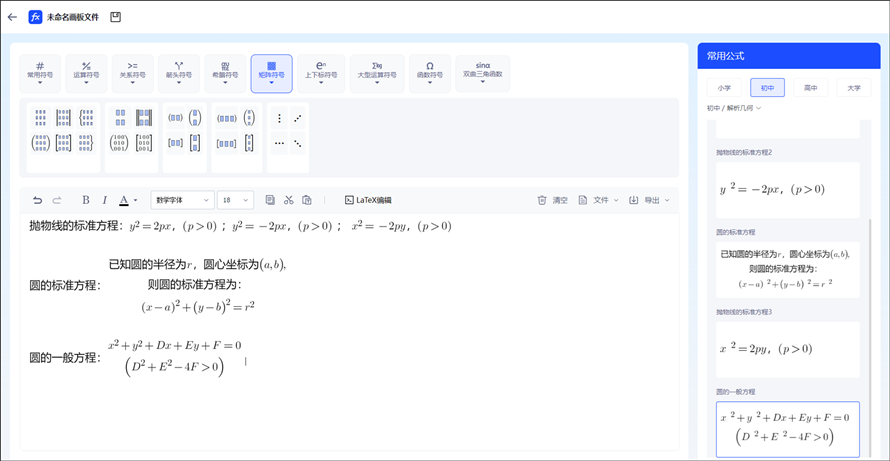The width and height of the screenshot is (890, 461).
Task: Insert 1x2 row vector with square brackets
Action: 175,143
